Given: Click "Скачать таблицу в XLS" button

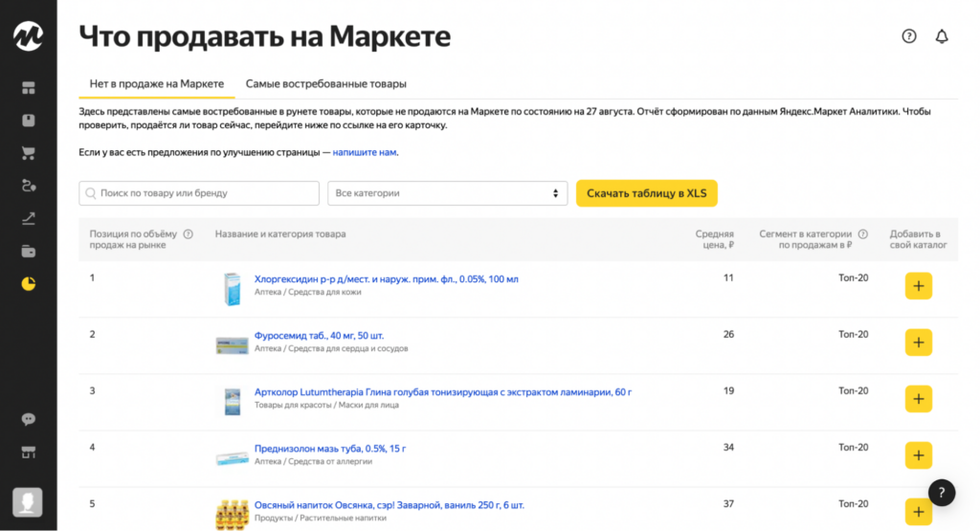Looking at the screenshot, I should (646, 193).
